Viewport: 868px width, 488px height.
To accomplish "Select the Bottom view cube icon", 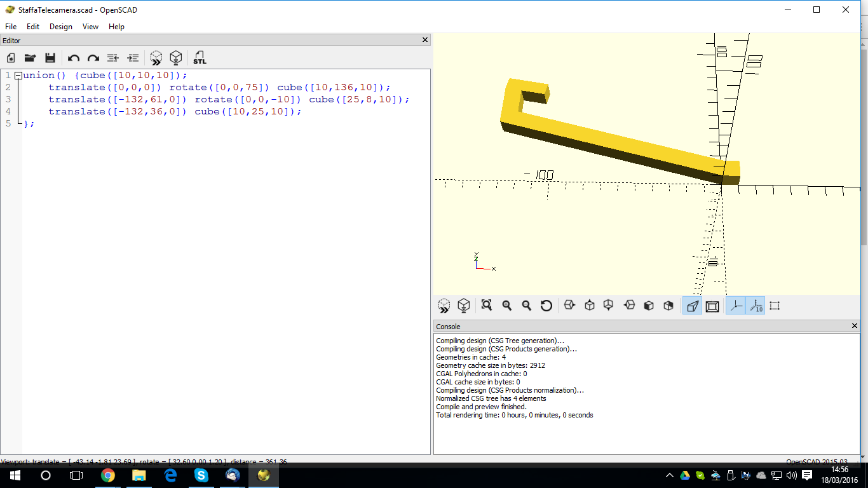I will point(609,306).
